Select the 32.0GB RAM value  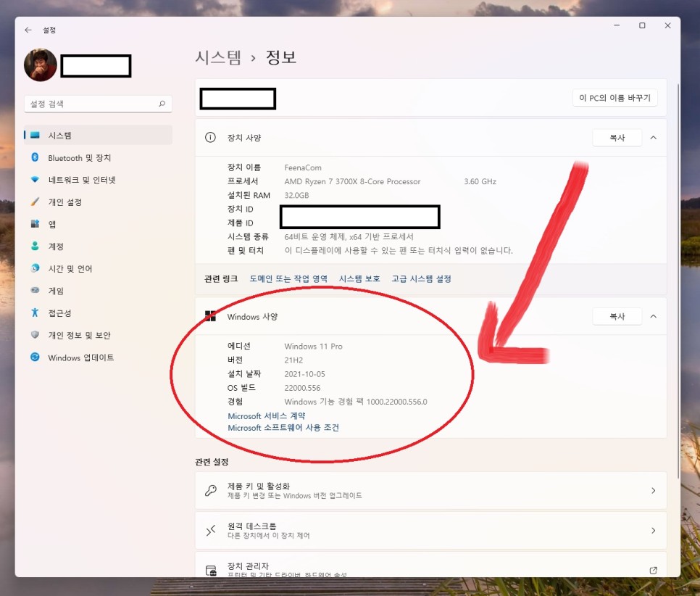[x=296, y=195]
